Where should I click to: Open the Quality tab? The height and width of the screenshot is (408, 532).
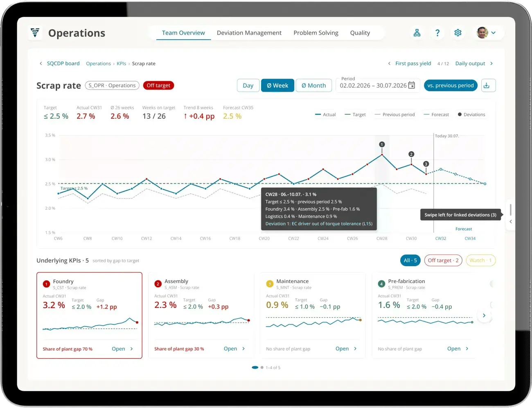click(360, 33)
